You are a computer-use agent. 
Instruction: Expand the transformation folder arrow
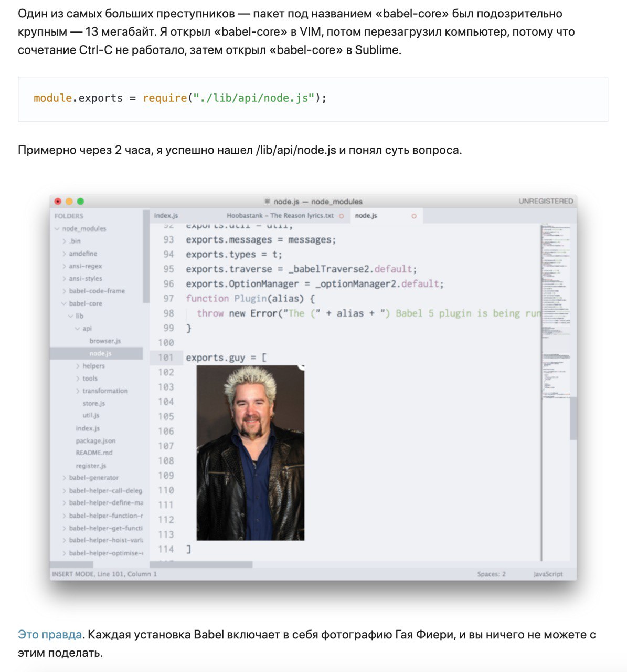tap(78, 391)
